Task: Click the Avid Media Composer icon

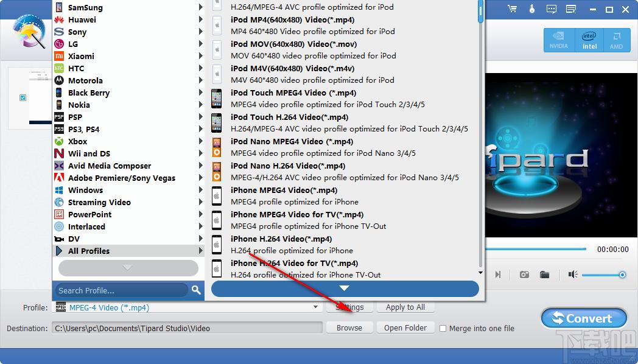Action: point(59,166)
